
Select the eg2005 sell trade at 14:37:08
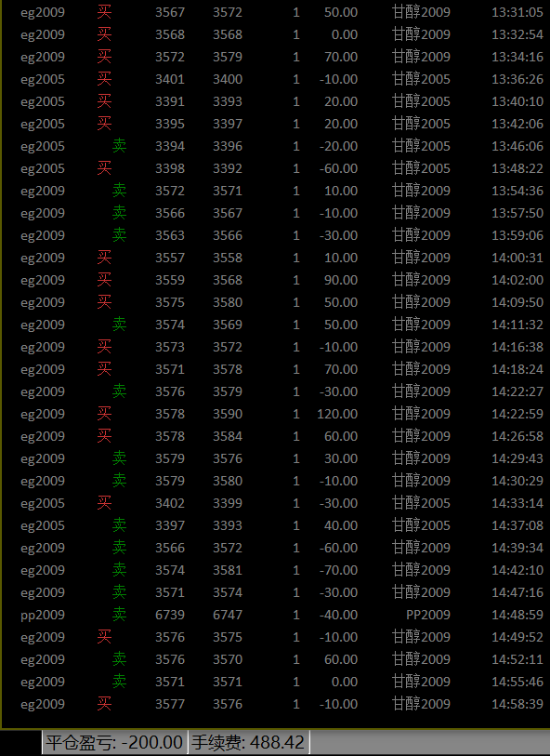(x=282, y=525)
